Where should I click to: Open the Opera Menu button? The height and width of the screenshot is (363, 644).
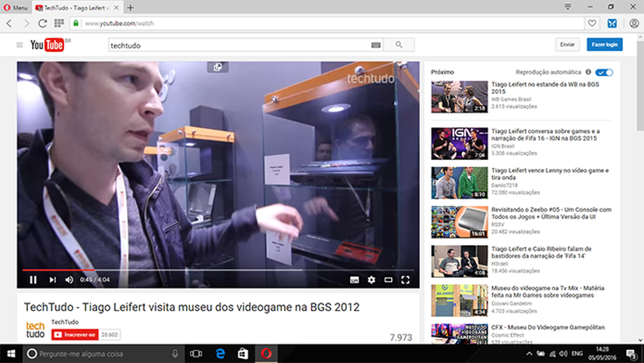tap(15, 7)
